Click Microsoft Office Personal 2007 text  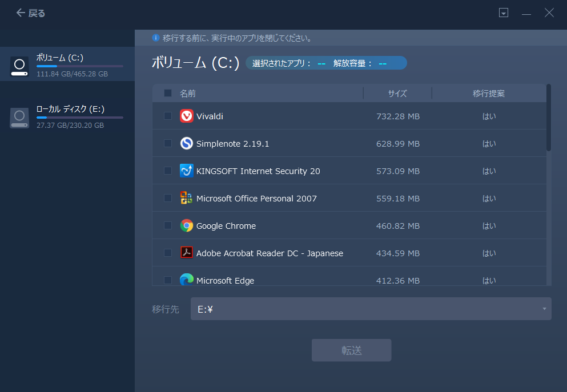(x=256, y=199)
